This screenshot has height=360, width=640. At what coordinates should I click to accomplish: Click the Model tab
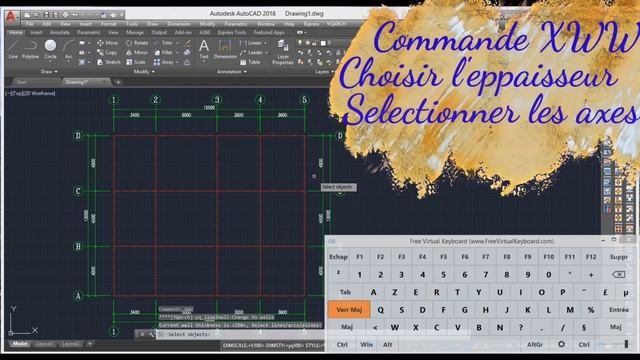tap(20, 344)
